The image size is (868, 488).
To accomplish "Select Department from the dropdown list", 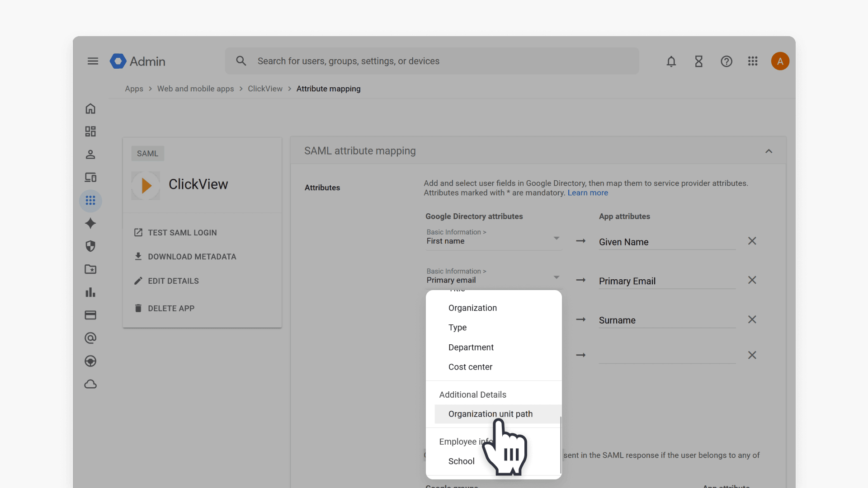I will click(494, 347).
